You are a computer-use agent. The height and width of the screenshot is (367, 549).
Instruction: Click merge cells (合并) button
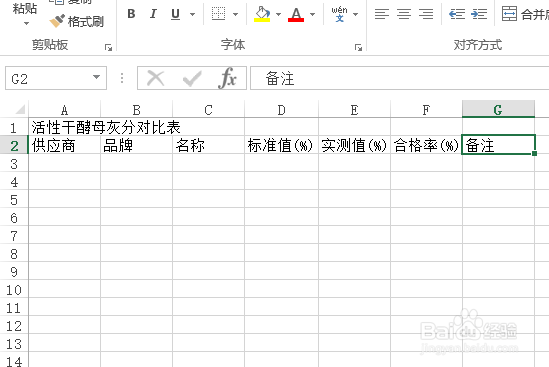[x=524, y=14]
